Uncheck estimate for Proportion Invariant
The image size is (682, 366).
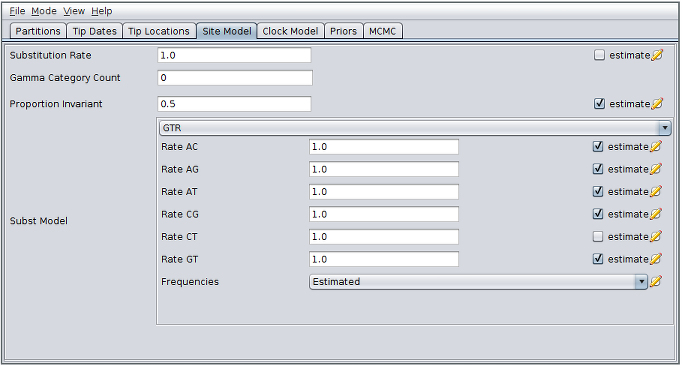pos(599,104)
